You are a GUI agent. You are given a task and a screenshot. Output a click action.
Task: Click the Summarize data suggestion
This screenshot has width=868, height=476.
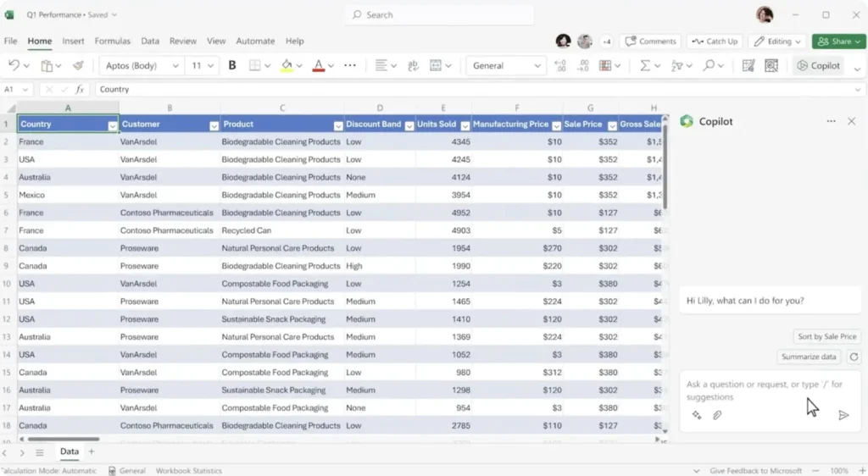[809, 357]
